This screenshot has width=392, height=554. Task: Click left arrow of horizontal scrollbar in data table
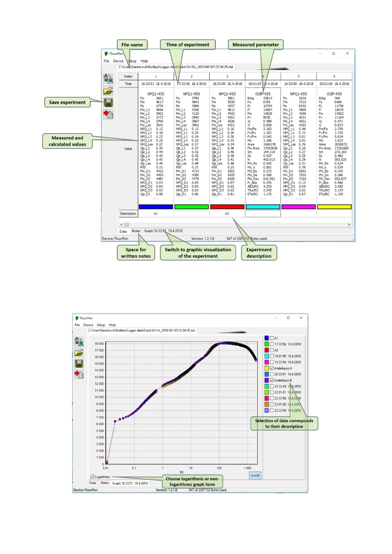pos(121,225)
